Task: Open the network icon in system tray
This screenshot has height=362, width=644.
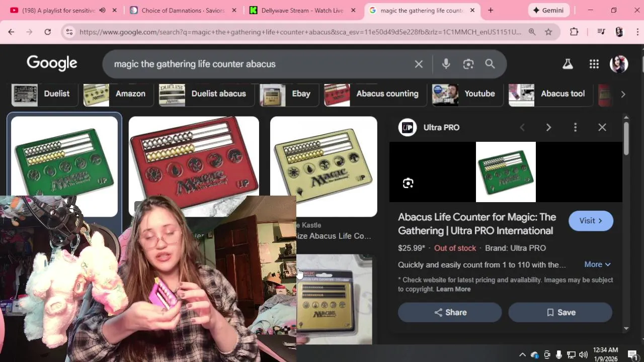Action: [571, 354]
